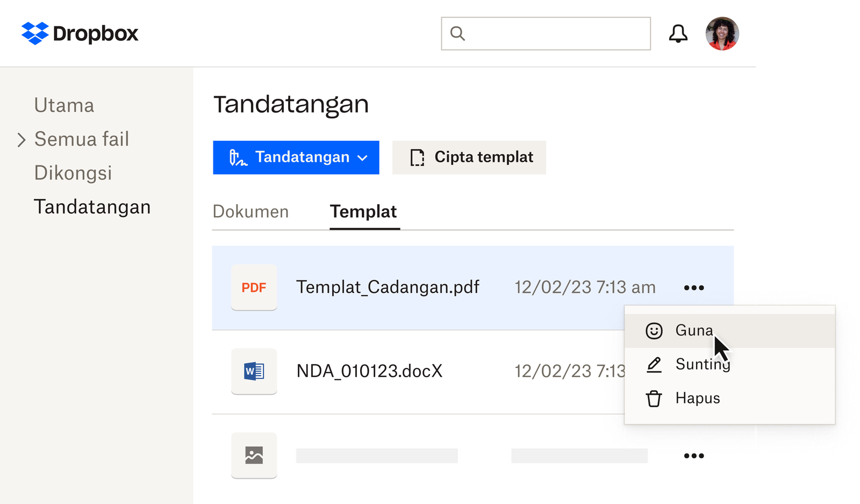Open the user profile avatar
The width and height of the screenshot is (860, 504).
(x=722, y=33)
